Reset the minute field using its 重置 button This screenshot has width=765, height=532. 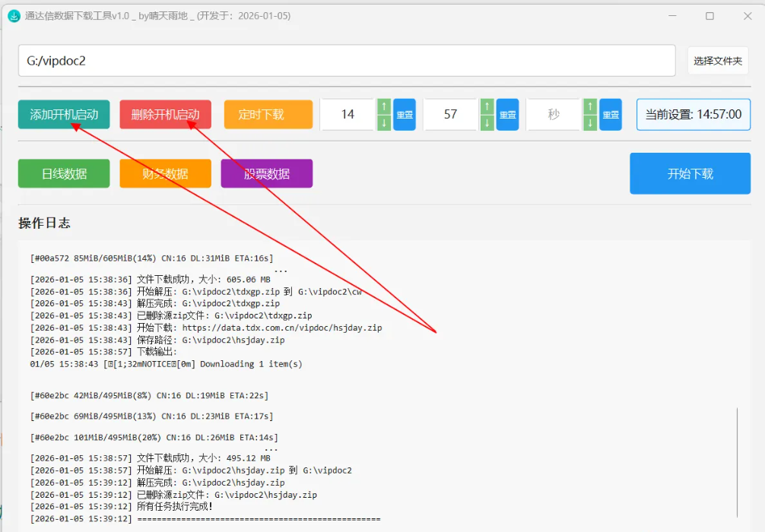pyautogui.click(x=507, y=114)
